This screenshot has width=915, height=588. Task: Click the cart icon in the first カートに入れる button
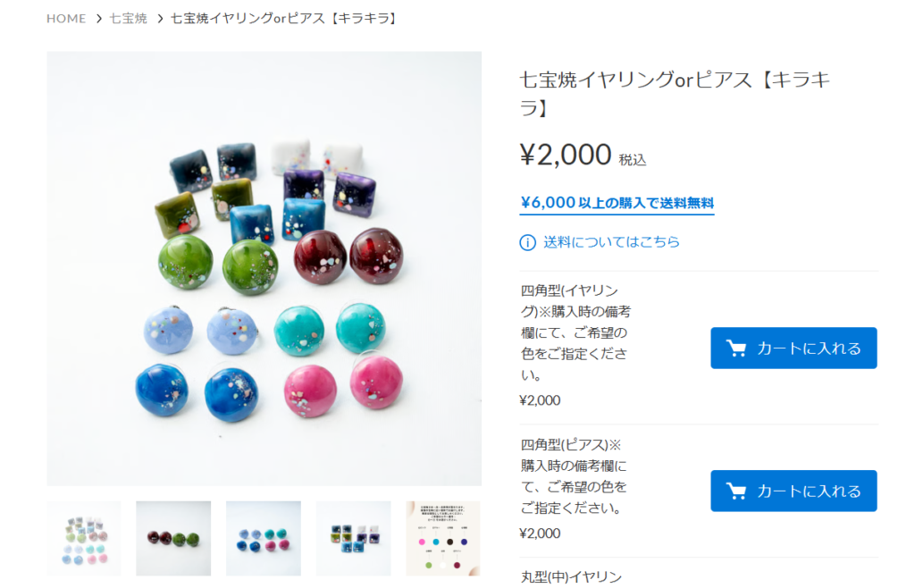[736, 349]
